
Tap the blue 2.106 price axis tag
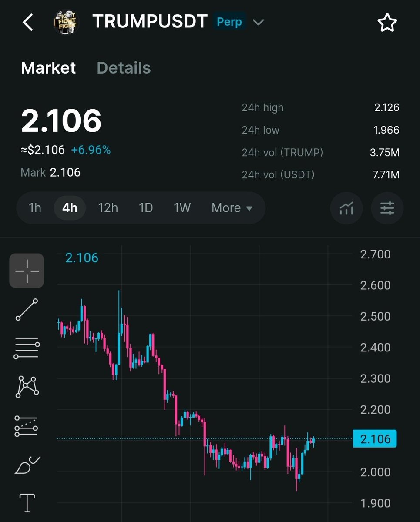coord(375,439)
